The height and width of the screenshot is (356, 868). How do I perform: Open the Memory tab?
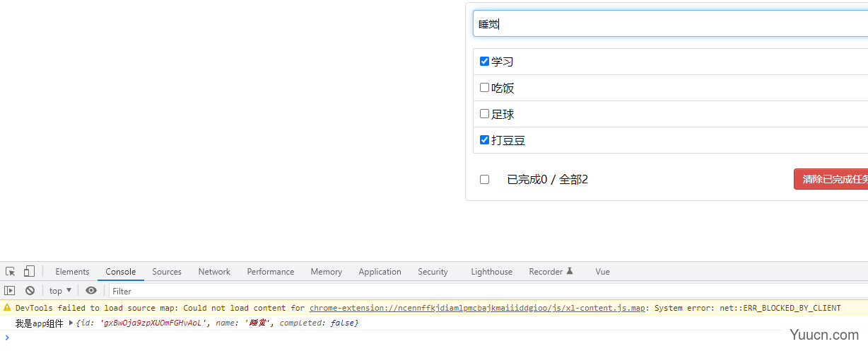coord(326,272)
